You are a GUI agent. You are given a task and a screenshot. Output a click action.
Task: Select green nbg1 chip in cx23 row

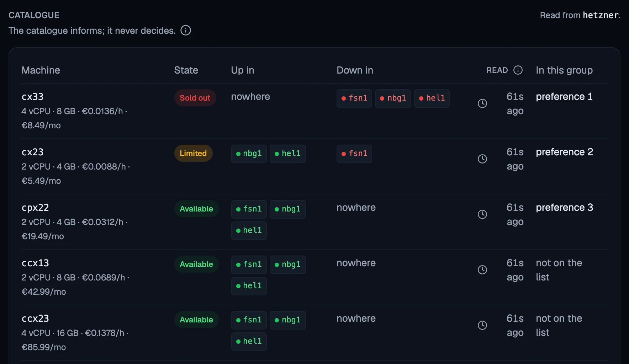(249, 154)
